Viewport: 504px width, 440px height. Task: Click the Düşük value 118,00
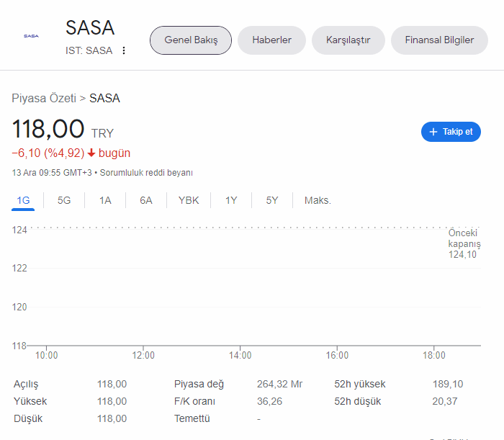(112, 419)
